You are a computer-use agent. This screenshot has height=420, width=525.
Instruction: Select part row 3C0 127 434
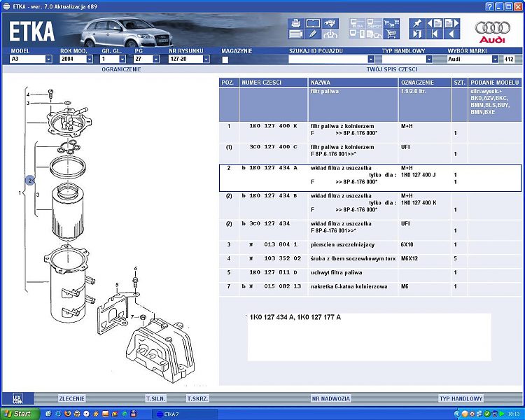coord(370,227)
